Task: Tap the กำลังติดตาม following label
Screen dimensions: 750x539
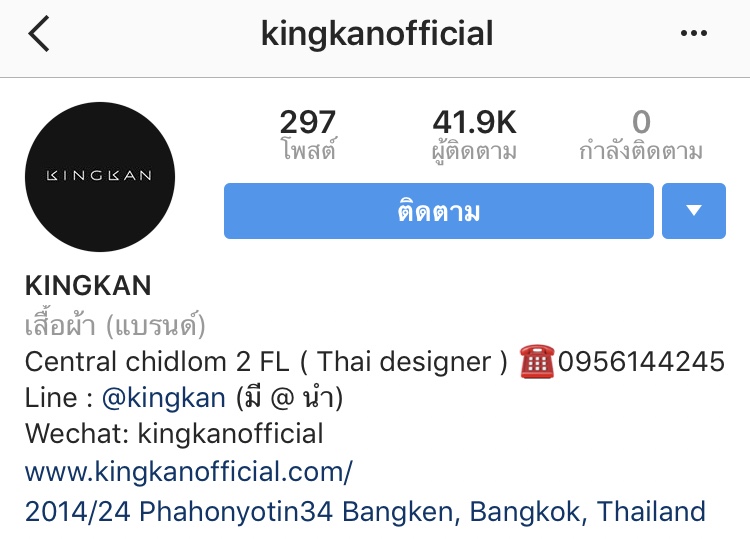Action: click(641, 151)
